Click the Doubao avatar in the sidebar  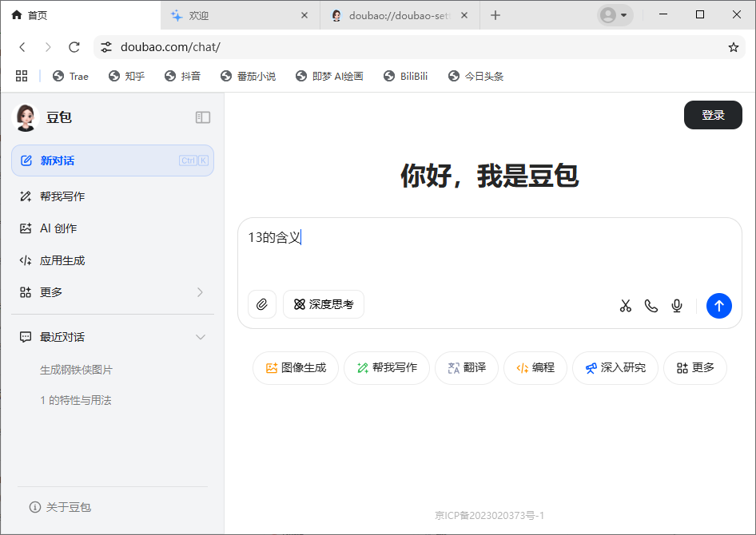25,117
